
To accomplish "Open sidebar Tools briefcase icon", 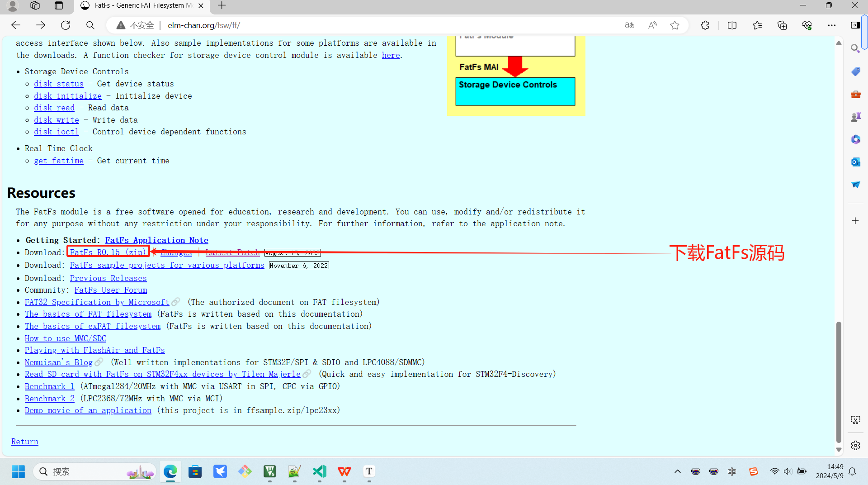I will pos(855,94).
